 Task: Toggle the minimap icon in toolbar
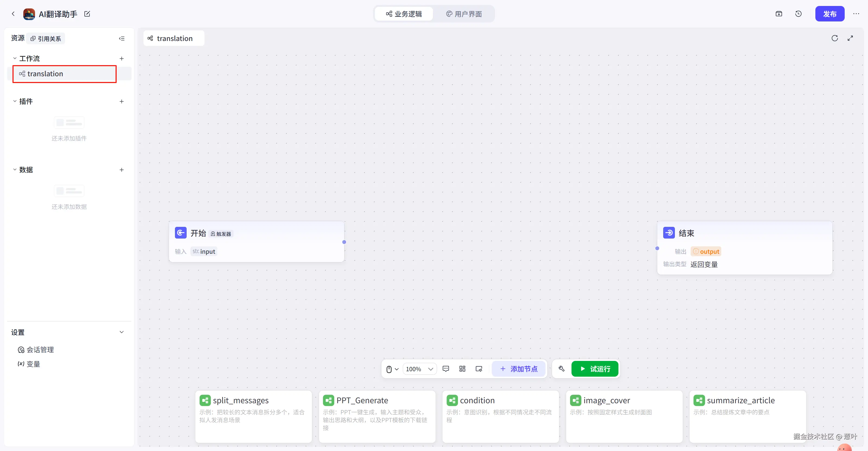click(479, 369)
